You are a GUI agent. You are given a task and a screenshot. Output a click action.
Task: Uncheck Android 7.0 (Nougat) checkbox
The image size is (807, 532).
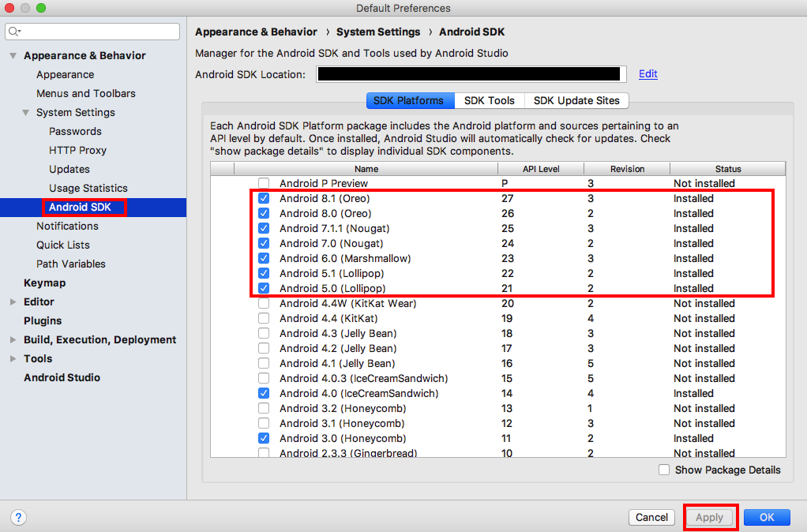(264, 243)
